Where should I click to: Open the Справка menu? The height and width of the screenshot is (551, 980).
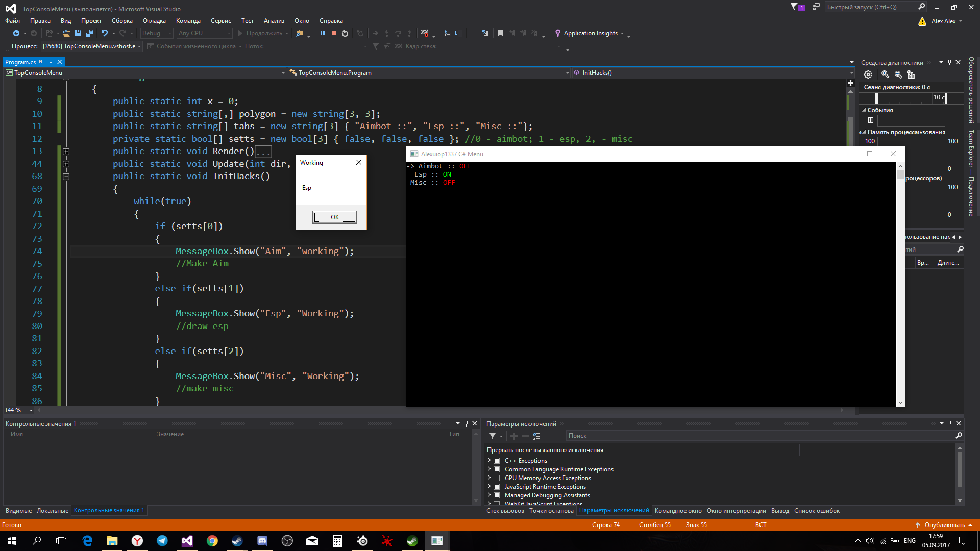click(331, 21)
